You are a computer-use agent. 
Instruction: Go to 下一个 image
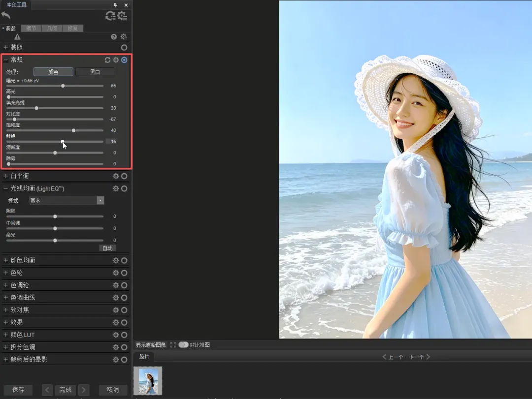coord(419,357)
